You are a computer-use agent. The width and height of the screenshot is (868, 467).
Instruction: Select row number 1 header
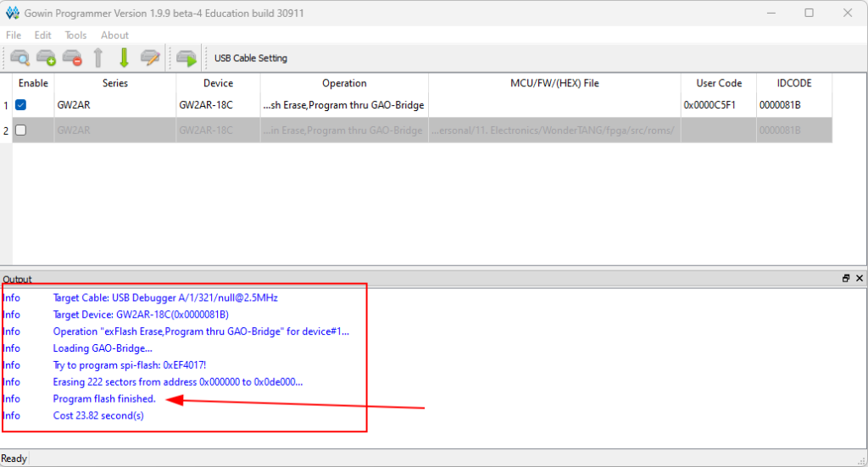tap(6, 105)
